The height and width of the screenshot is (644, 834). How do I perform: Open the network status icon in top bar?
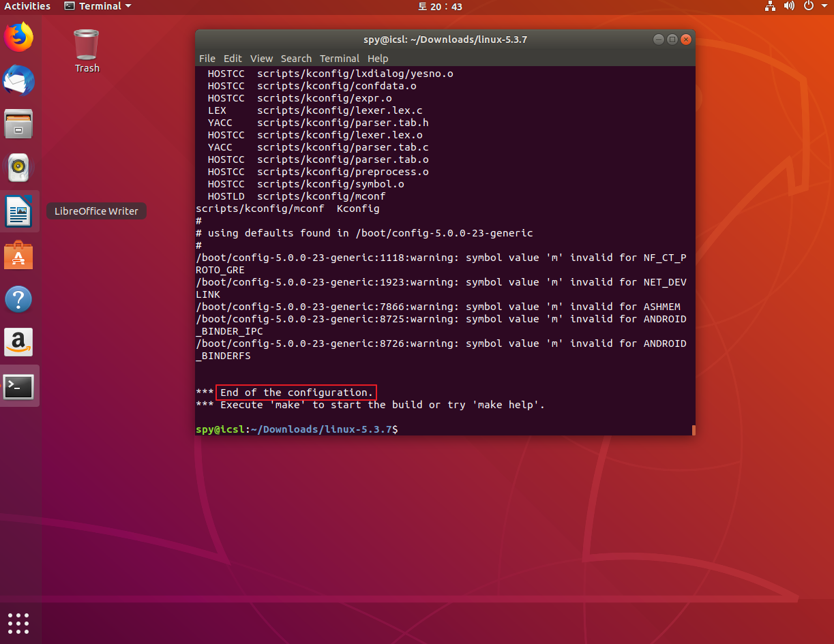[x=771, y=6]
